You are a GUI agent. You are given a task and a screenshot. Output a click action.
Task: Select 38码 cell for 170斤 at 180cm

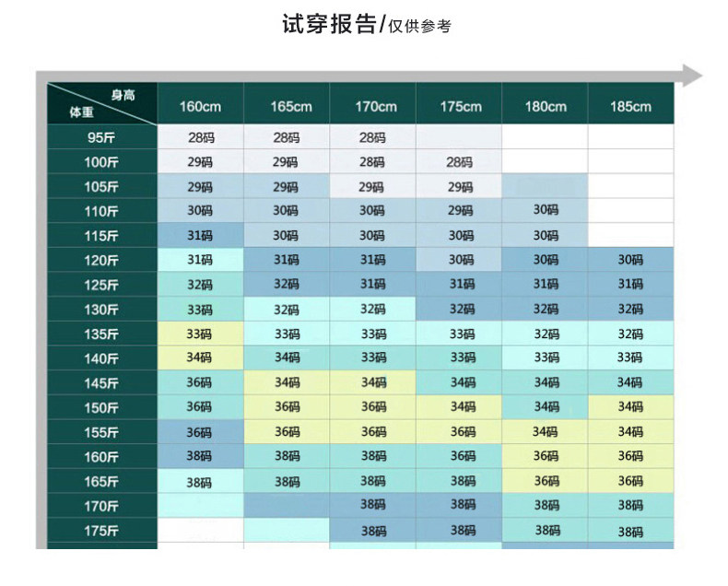click(x=545, y=506)
